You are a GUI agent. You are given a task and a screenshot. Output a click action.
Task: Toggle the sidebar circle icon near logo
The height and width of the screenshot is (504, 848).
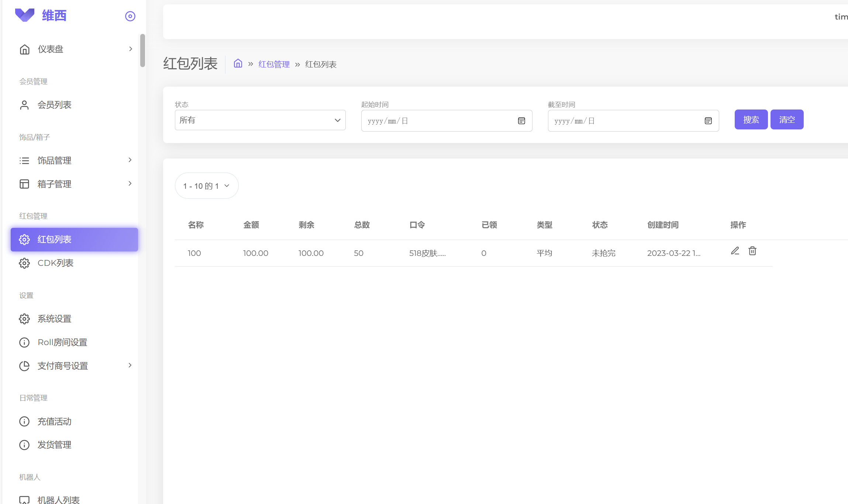point(130,16)
